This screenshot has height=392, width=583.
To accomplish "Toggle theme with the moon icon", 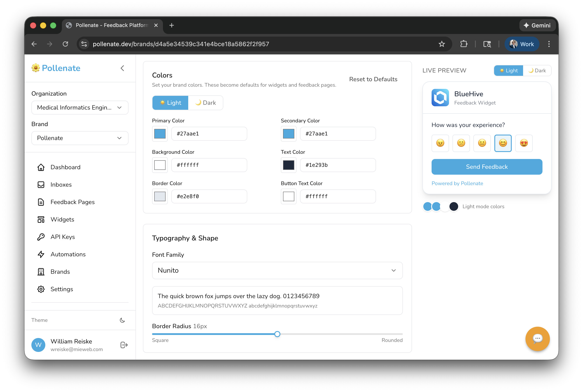I will click(x=122, y=320).
